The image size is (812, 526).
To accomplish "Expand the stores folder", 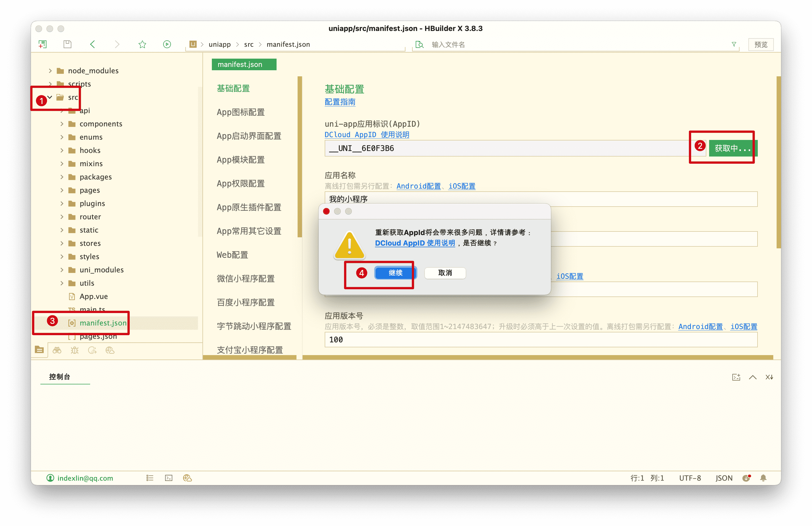I will coord(62,243).
